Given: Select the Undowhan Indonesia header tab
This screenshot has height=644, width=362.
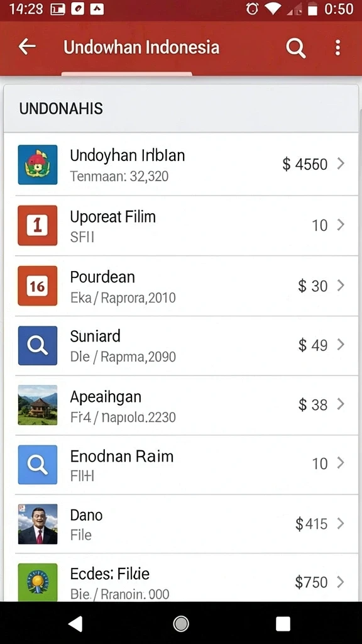Looking at the screenshot, I should (141, 48).
